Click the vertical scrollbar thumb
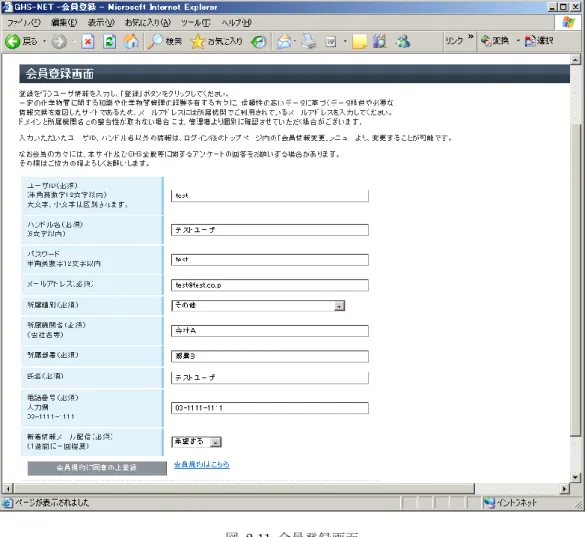This screenshot has width=585, height=537. coord(575,280)
